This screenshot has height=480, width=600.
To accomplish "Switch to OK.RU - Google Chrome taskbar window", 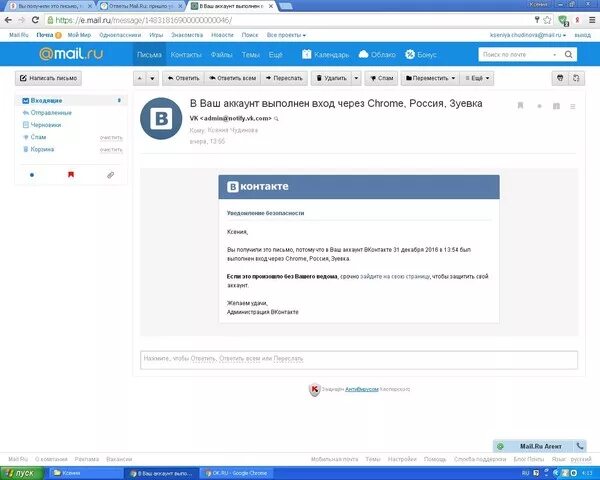I will (236, 473).
